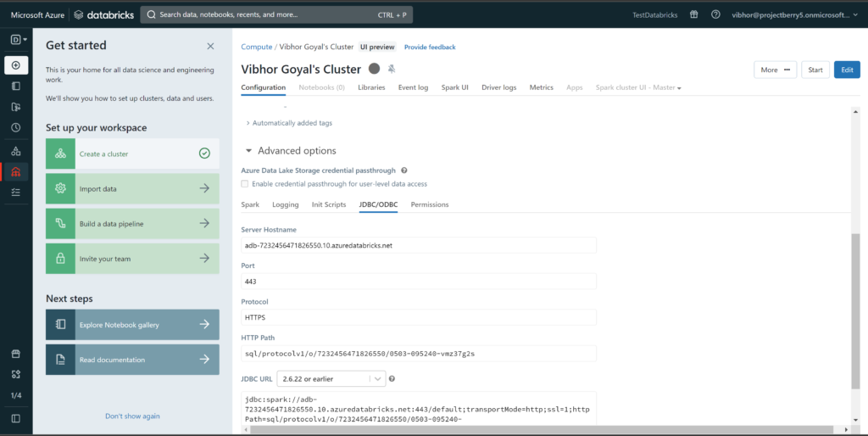Enable credential passthrough checkbox

(x=245, y=184)
